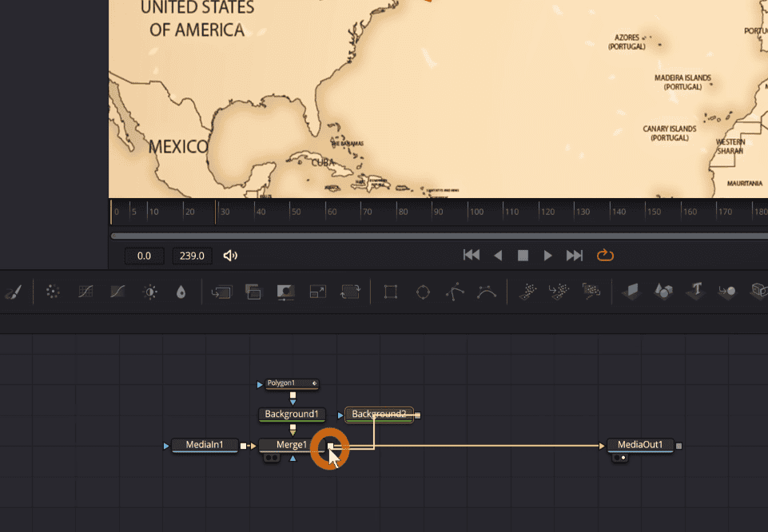Screen dimensions: 768x532
Task: Add a Merge 3D node from the toolbar
Action: click(x=727, y=292)
